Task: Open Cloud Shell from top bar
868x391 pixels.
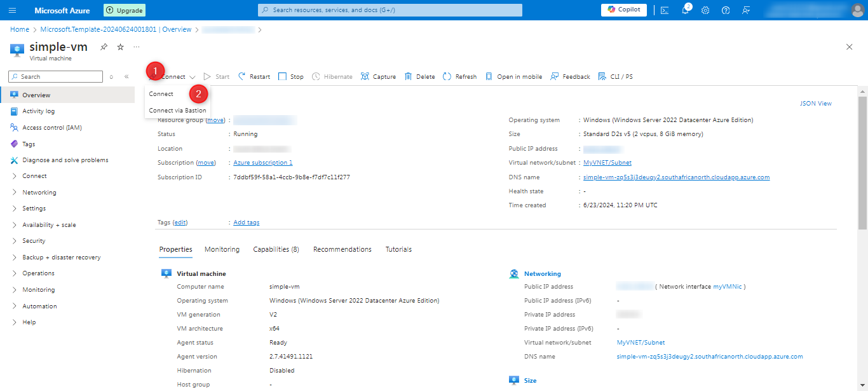Action: click(x=665, y=10)
